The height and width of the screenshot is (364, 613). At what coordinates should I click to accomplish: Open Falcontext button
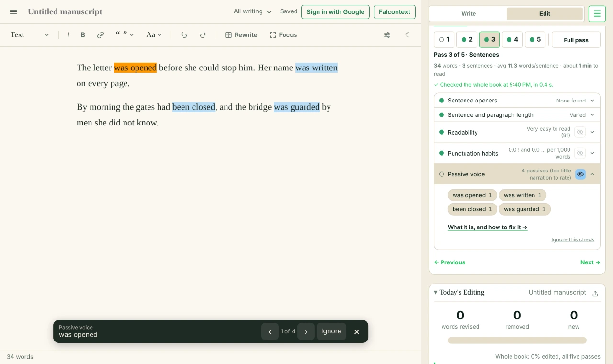pos(395,12)
